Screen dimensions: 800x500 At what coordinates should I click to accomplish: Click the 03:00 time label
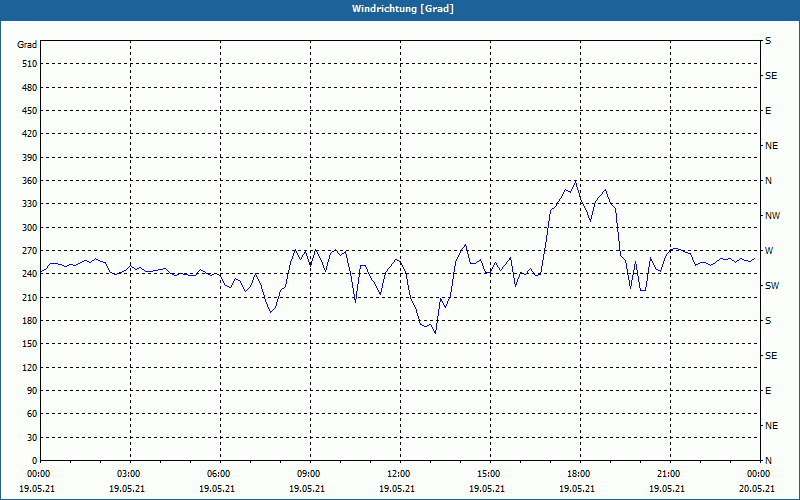pos(130,474)
